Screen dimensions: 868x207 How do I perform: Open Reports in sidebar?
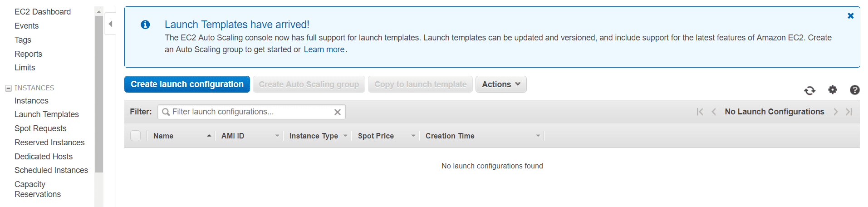pos(28,54)
